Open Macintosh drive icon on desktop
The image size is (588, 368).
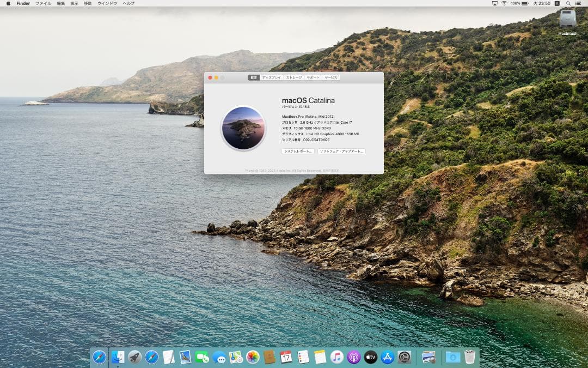[x=568, y=19]
